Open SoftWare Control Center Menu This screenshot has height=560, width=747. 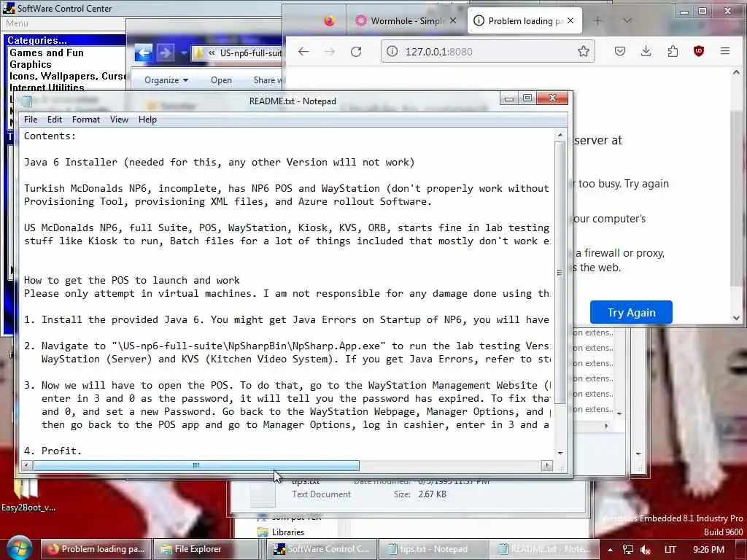(18, 23)
